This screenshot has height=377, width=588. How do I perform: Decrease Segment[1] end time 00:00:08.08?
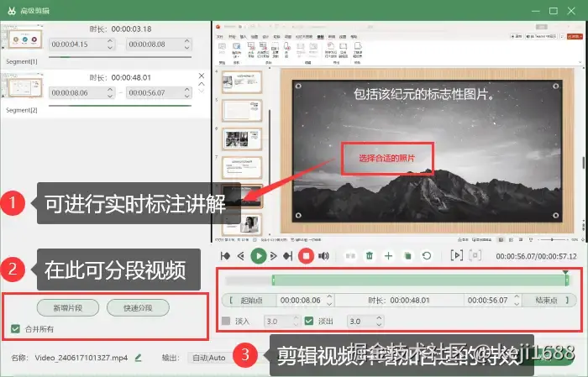pos(187,47)
